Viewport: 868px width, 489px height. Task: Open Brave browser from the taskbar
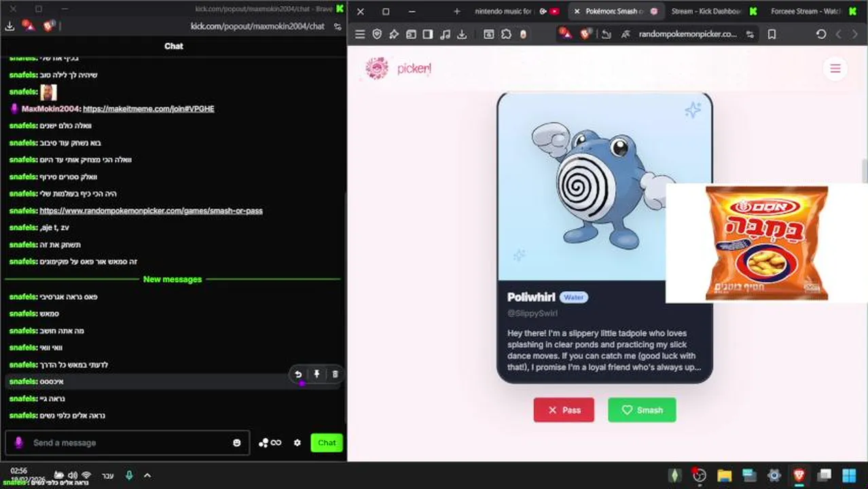click(x=799, y=475)
